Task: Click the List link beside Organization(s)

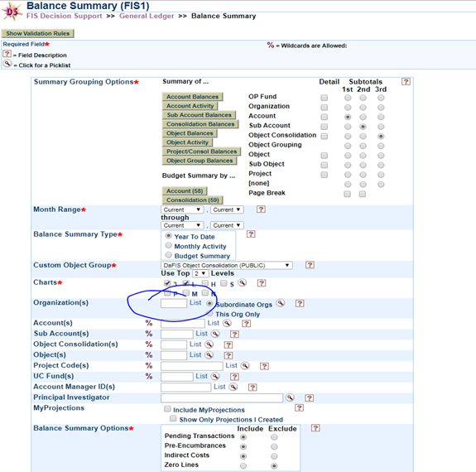Action: tap(195, 303)
